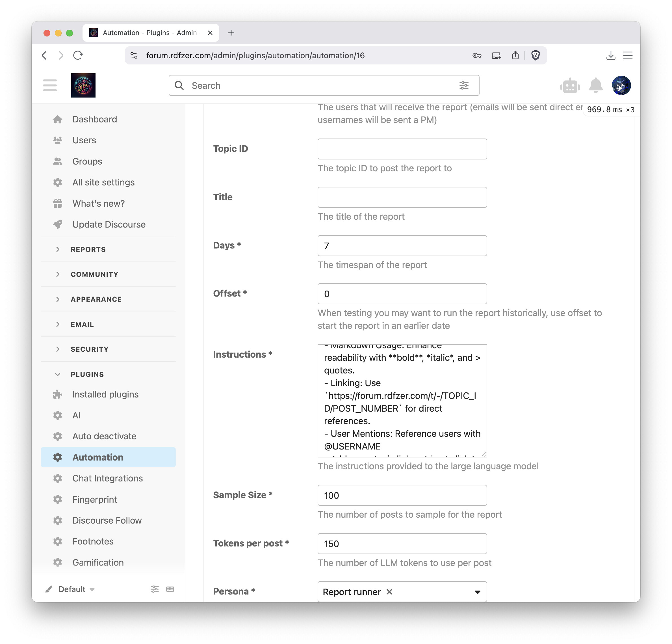Click the search filter options icon
The width and height of the screenshot is (672, 644).
pos(463,85)
